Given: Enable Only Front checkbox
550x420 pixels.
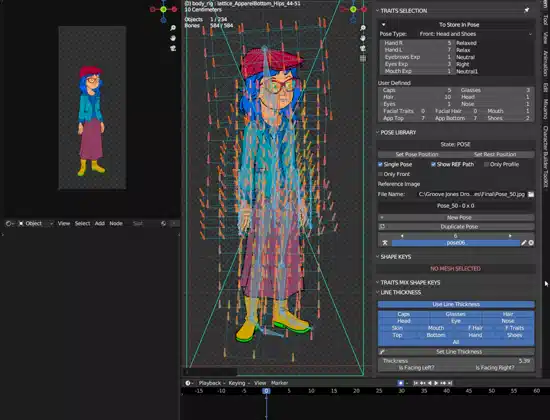Looking at the screenshot, I should click(x=380, y=174).
